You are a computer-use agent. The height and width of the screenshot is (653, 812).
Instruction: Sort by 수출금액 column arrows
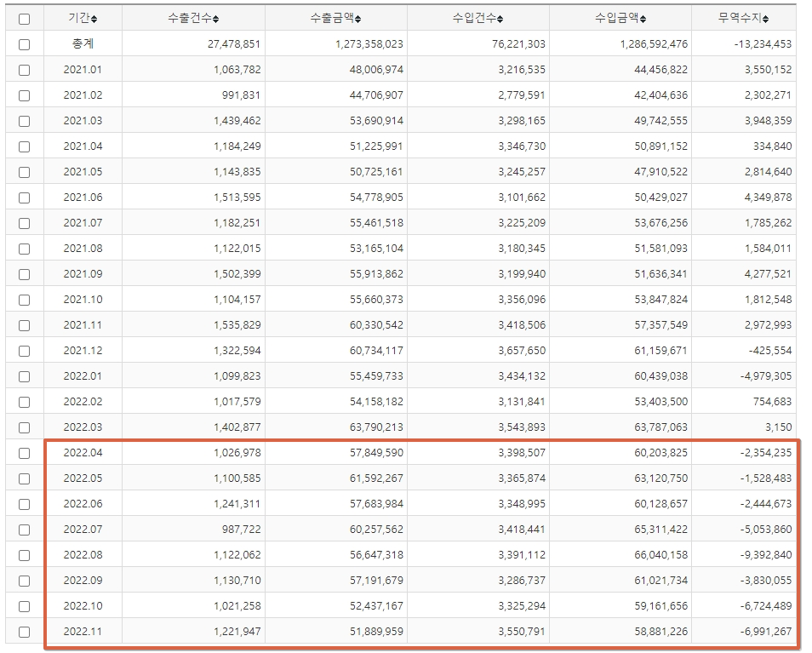(357, 20)
